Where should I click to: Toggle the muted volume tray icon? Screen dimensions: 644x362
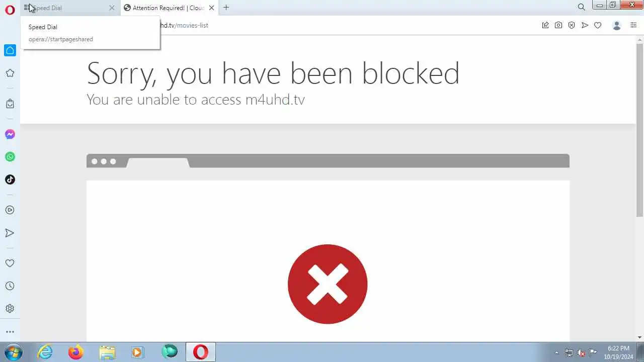coord(581,352)
